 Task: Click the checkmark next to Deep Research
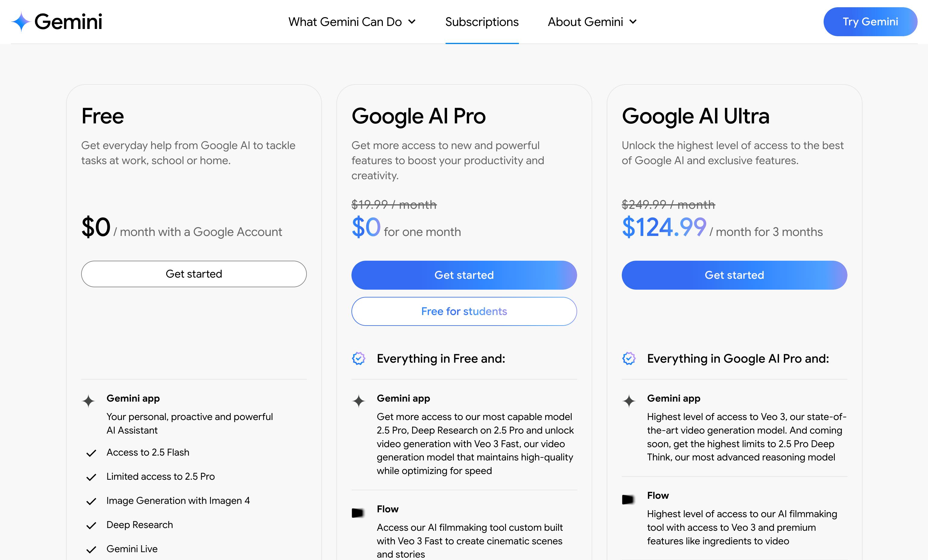click(x=91, y=525)
